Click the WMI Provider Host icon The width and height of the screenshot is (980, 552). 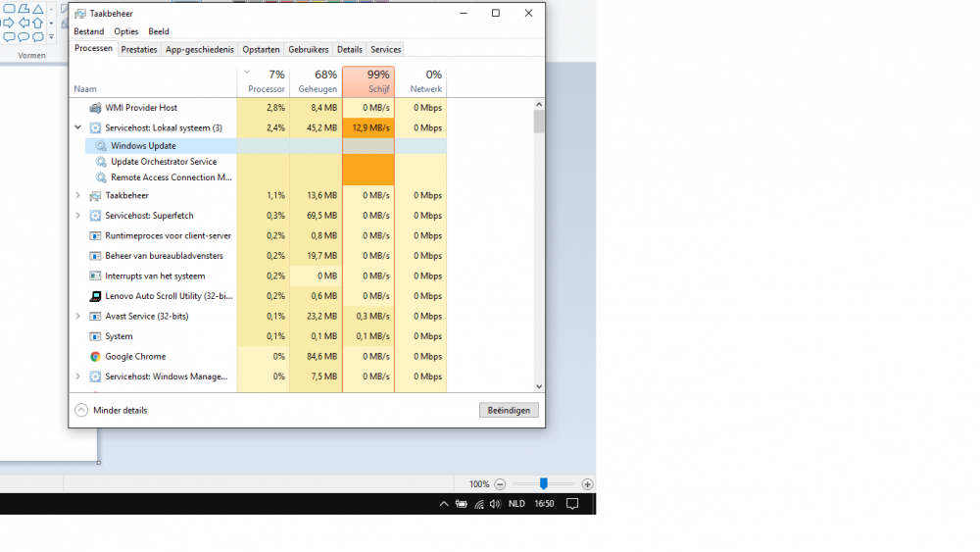[95, 108]
